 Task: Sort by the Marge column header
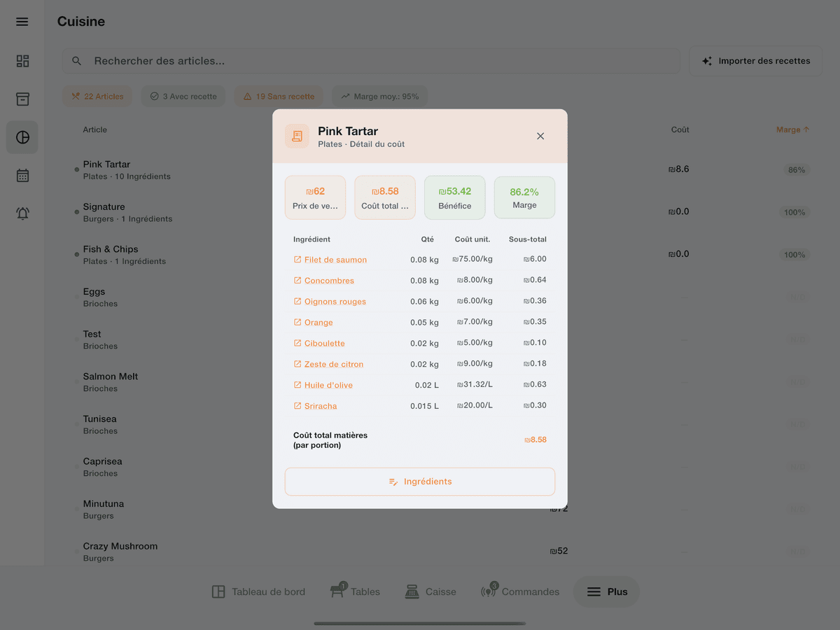tap(792, 129)
